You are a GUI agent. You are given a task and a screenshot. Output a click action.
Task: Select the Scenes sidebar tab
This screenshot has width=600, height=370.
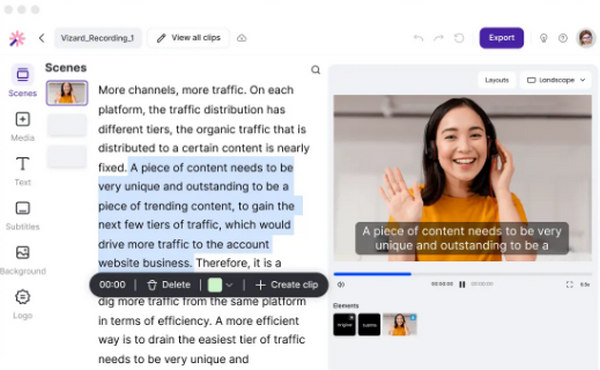[23, 81]
